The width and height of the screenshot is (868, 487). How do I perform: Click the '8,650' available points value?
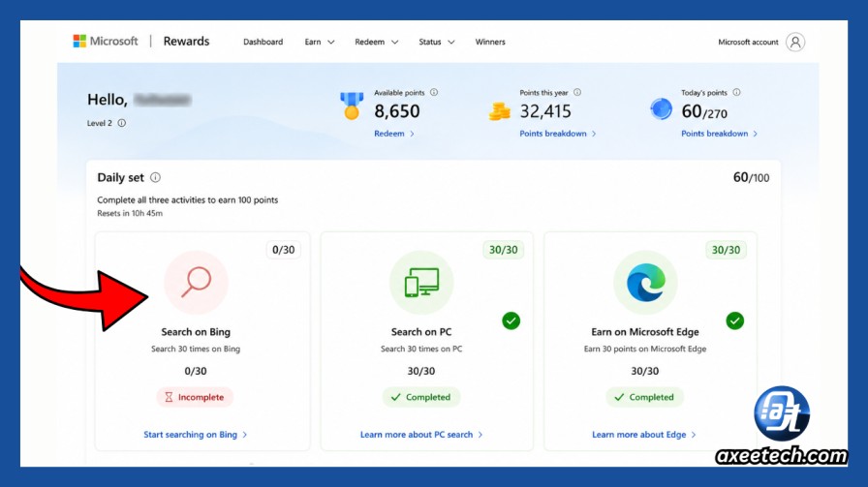click(x=397, y=111)
